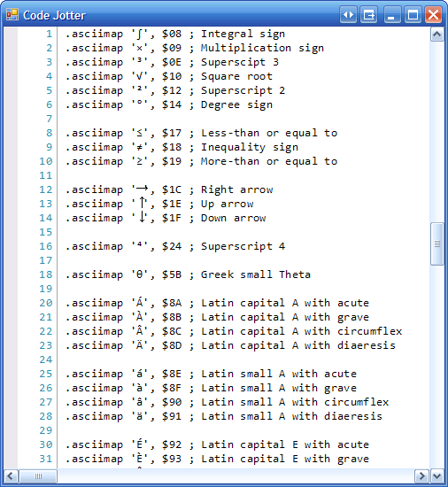This screenshot has width=448, height=487.
Task: Click line number 24 in the gutter
Action: point(46,359)
